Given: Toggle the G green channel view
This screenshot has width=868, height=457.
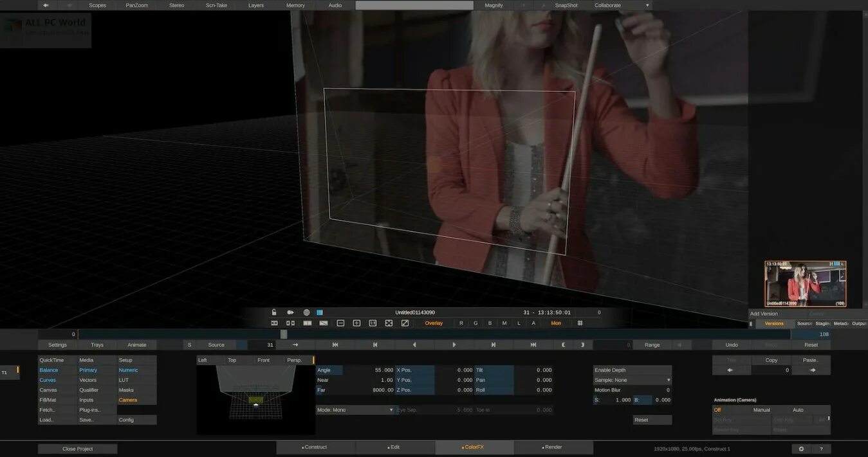Looking at the screenshot, I should coord(476,323).
